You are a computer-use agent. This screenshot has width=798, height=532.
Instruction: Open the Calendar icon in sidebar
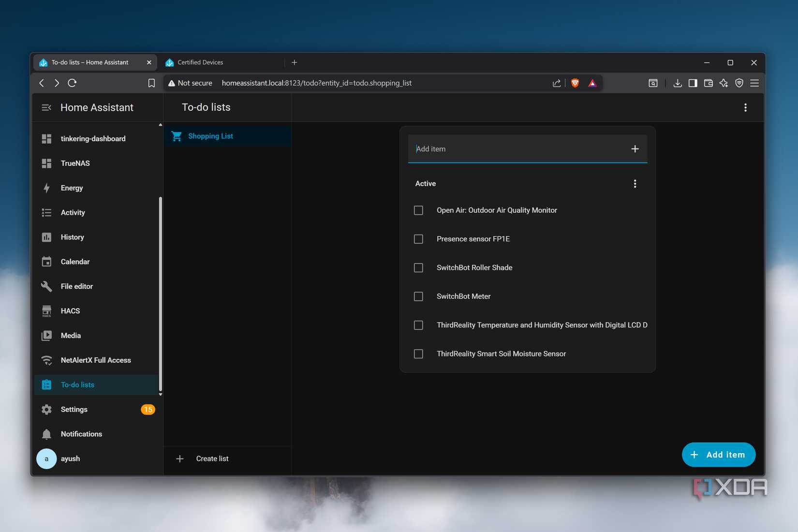(x=46, y=262)
